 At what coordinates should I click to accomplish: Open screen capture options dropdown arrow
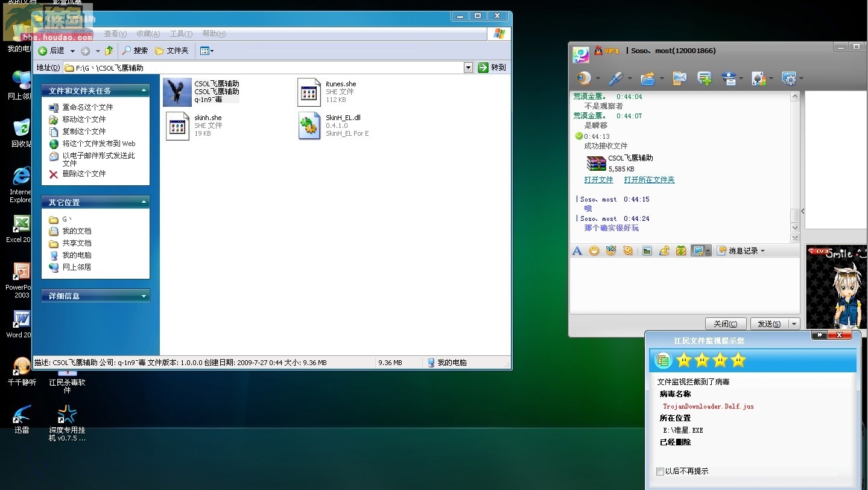708,250
